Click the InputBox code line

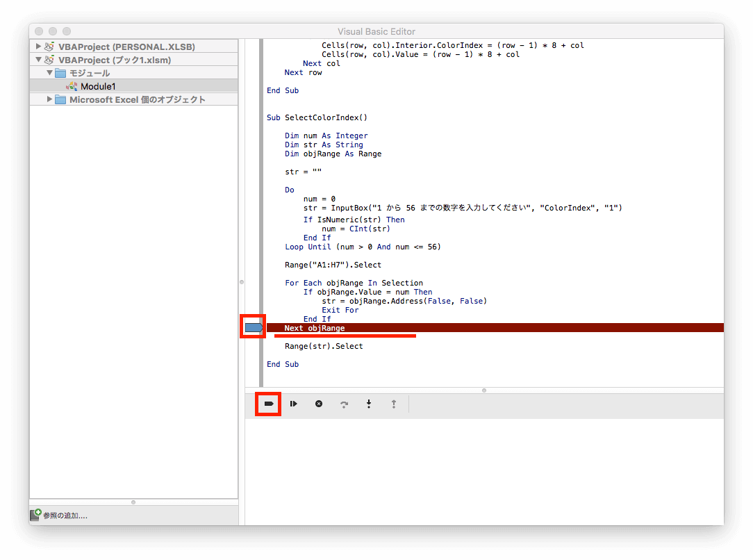click(x=463, y=208)
